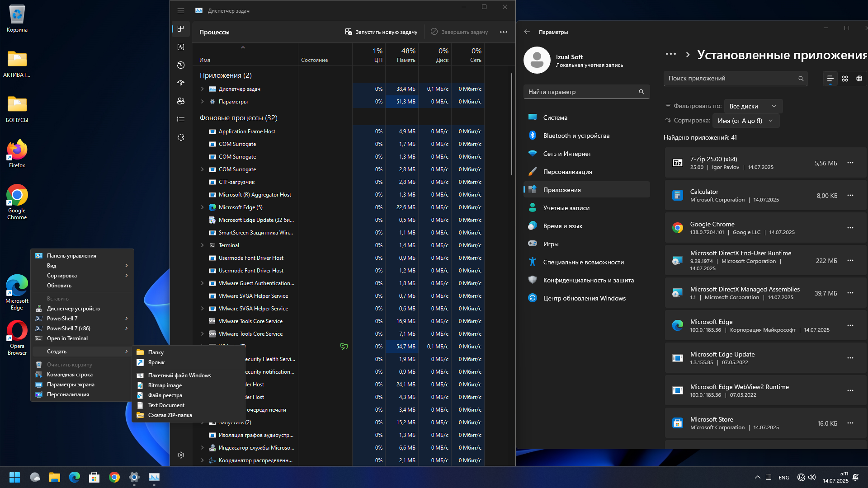
Task: Click ENG language indicator in tray
Action: coord(784,478)
